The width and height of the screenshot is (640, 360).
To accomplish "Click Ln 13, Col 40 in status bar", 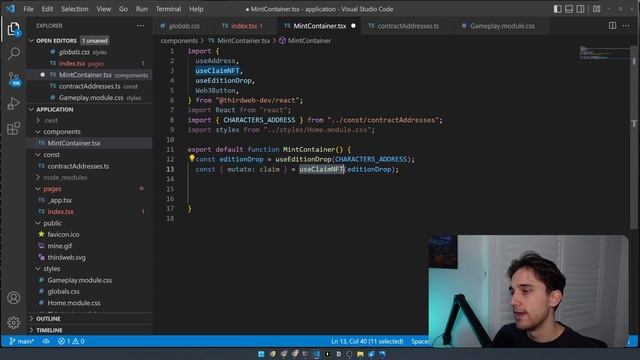I will (367, 341).
